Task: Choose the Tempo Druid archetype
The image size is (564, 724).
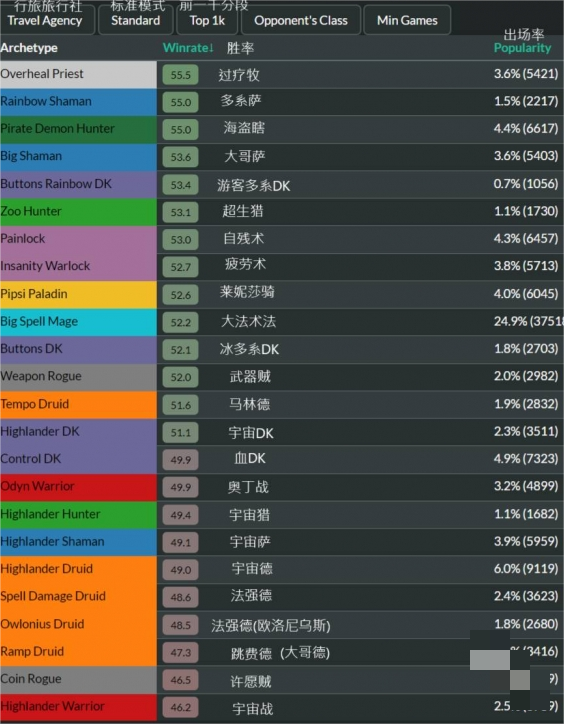Action: pyautogui.click(x=79, y=404)
